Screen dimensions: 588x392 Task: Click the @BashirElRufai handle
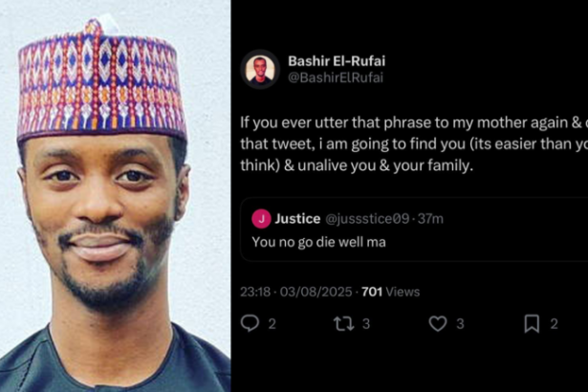click(335, 77)
